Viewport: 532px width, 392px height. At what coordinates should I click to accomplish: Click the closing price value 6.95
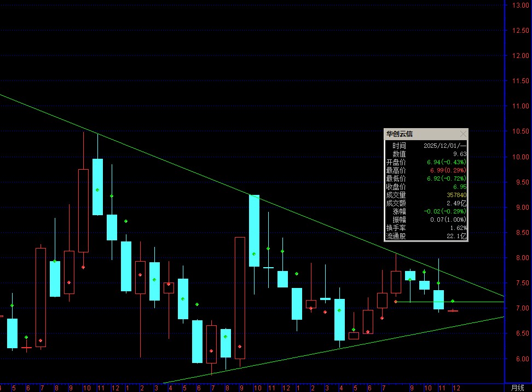tap(460, 187)
